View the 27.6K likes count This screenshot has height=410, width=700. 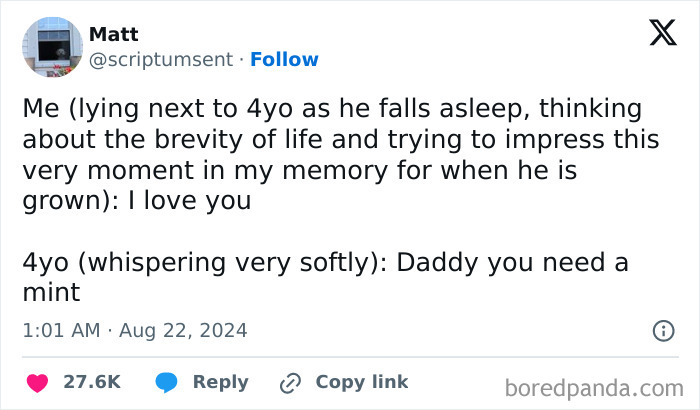(x=92, y=382)
